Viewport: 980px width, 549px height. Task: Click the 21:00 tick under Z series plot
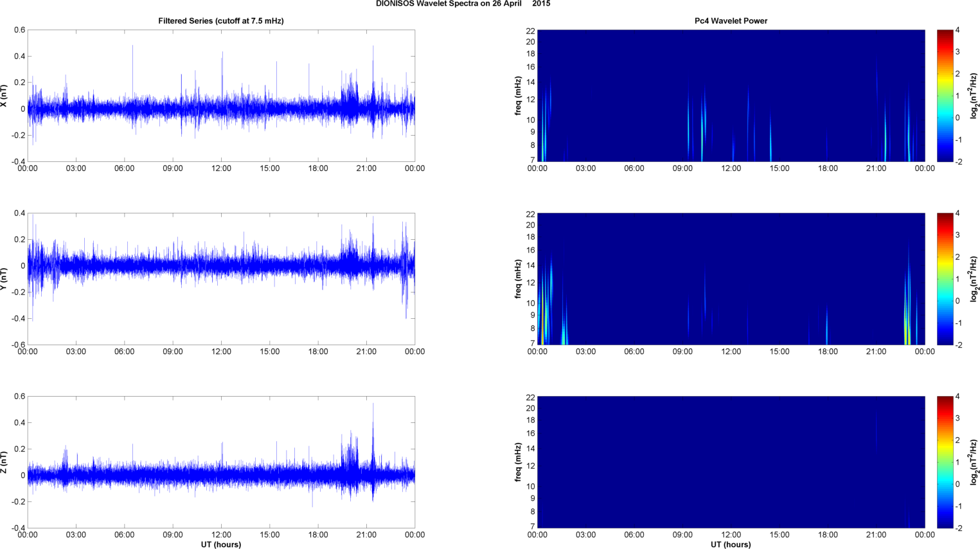[x=366, y=535]
